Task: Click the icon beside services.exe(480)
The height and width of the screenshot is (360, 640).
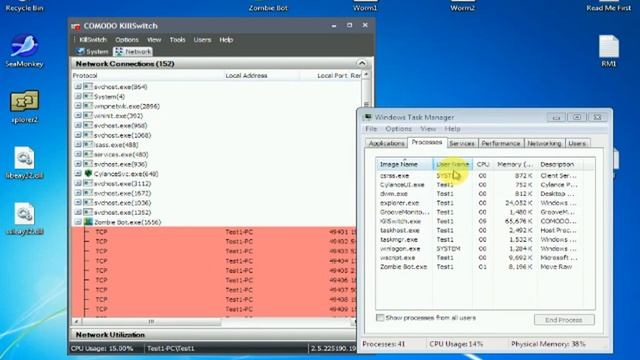Action: point(88,154)
